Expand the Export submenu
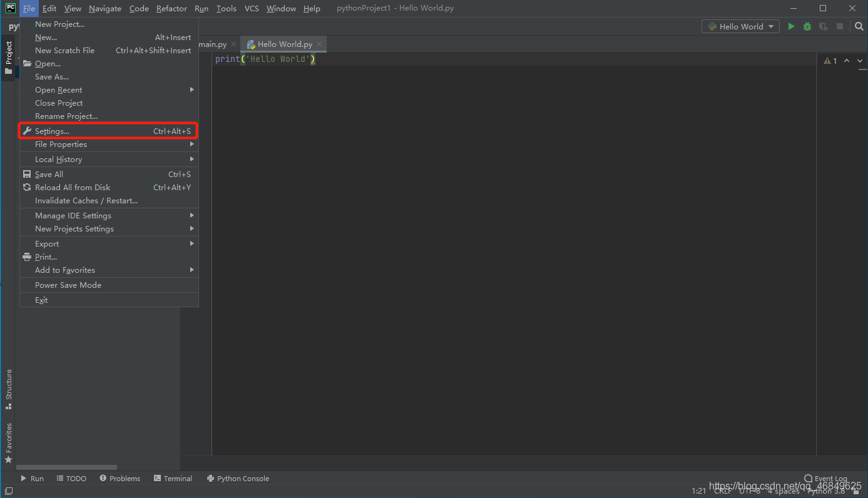The height and width of the screenshot is (498, 868). point(109,244)
